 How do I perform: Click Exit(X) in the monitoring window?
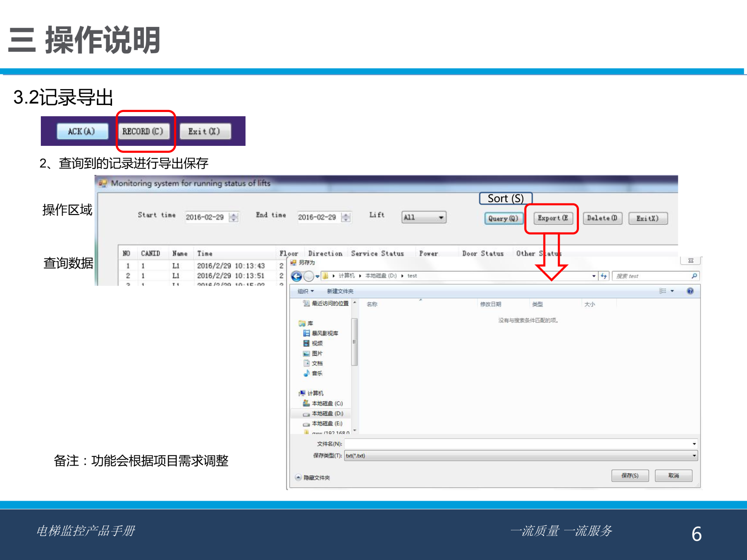click(x=648, y=218)
